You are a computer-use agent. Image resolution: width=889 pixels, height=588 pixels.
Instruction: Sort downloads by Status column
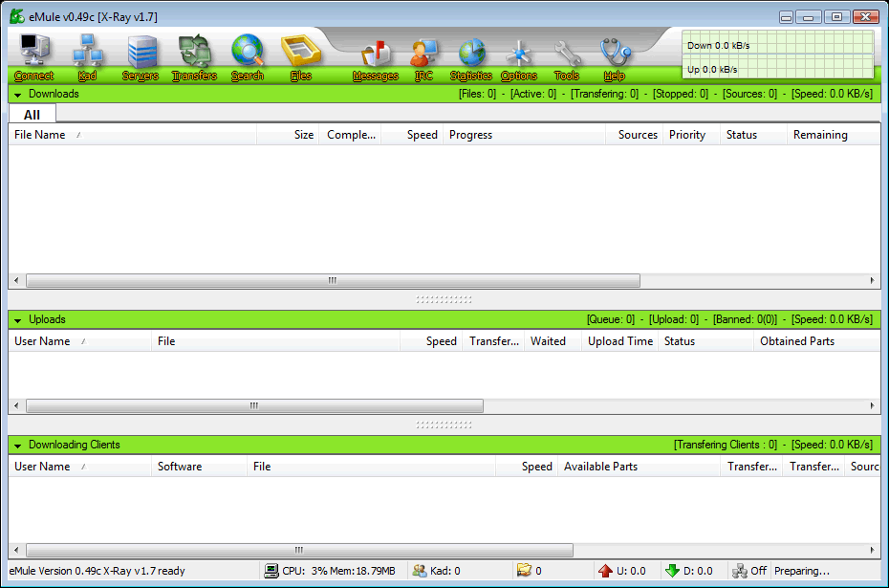[x=753, y=135]
